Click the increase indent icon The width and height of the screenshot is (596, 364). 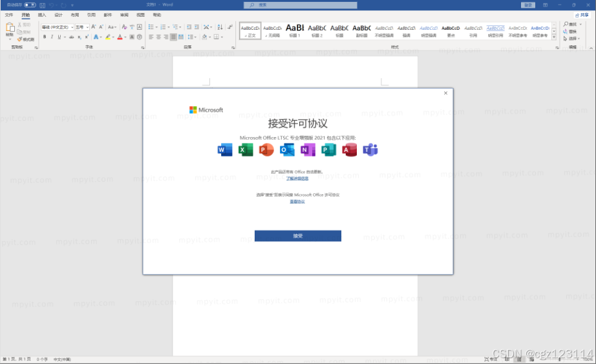(197, 27)
